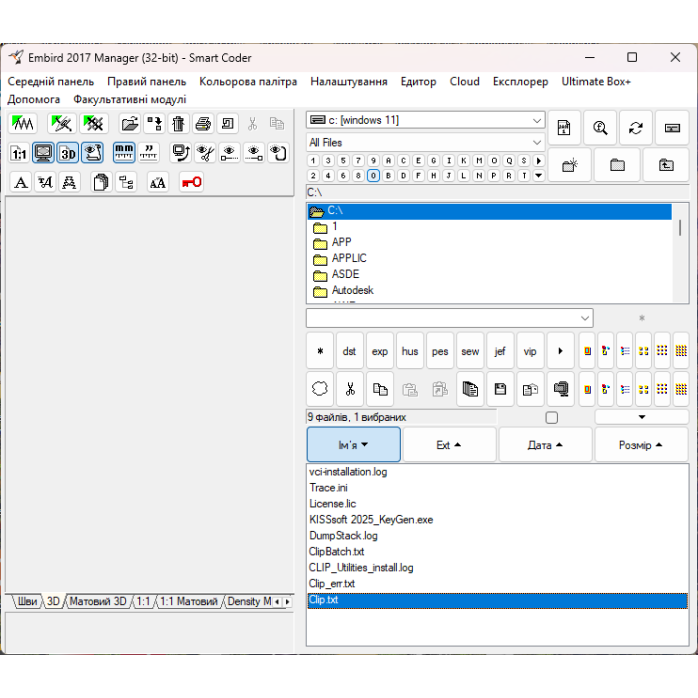Viewport: 698px width, 698px height.
Task: Open the small dropdown arrow right of the checkbox
Action: point(641,417)
